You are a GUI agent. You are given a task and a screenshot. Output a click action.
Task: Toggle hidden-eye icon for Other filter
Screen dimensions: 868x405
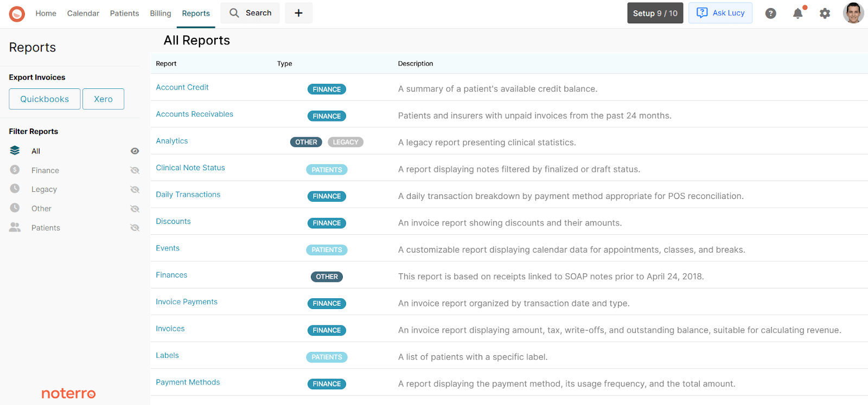click(135, 209)
